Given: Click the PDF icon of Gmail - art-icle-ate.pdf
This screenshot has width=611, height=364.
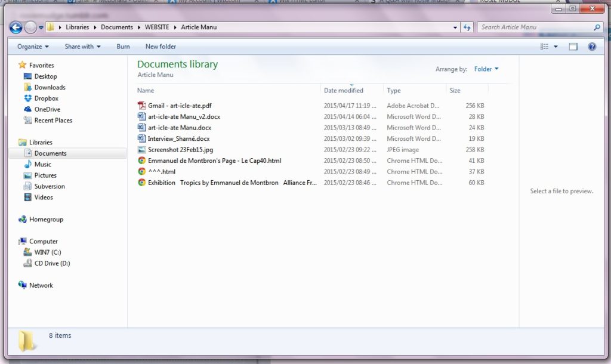Looking at the screenshot, I should click(142, 106).
